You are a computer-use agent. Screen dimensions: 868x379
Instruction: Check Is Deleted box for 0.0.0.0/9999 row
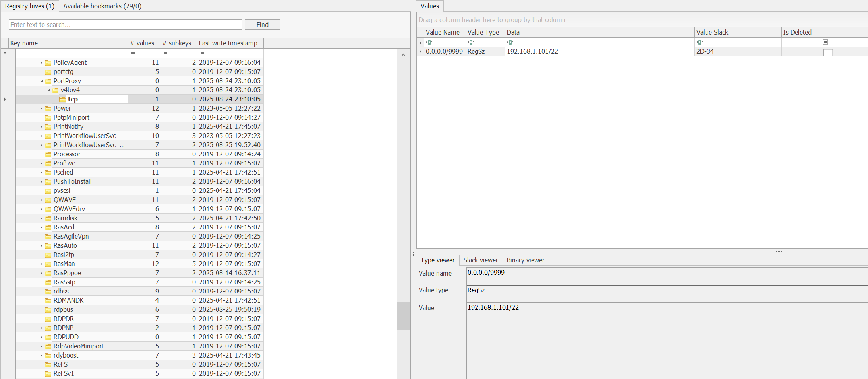coord(828,52)
